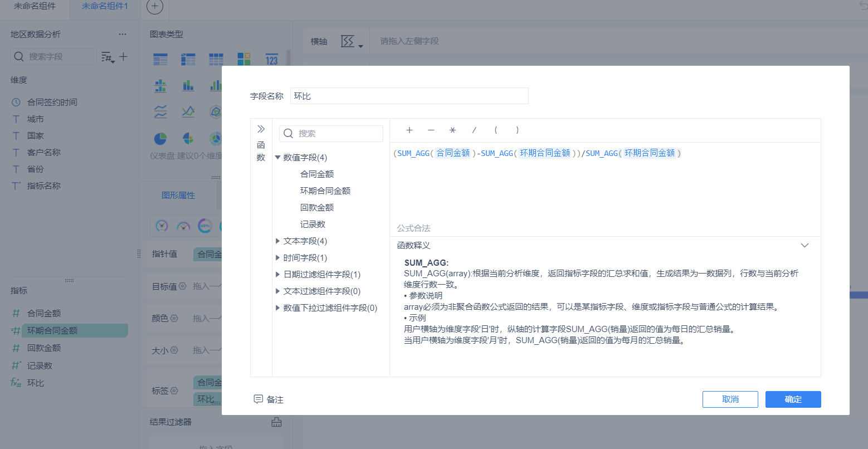This screenshot has height=449, width=868.
Task: Choose the pie chart type icon
Action: (x=160, y=138)
